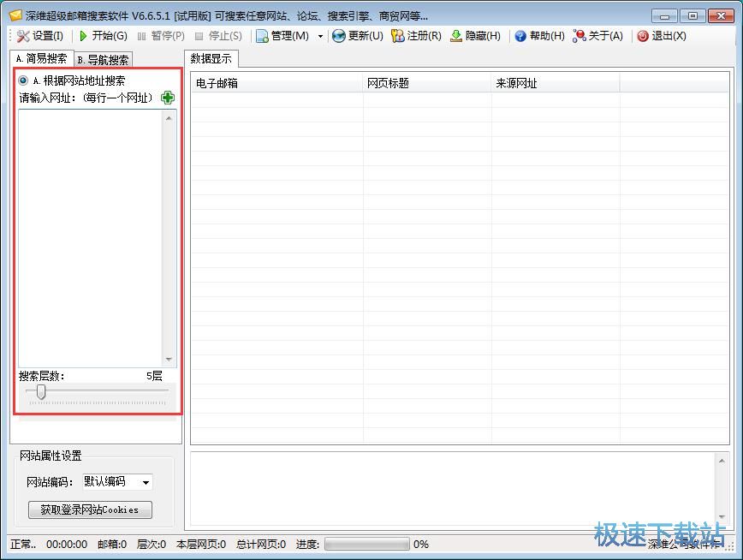
Task: Click the 00:00:00 timer in status bar
Action: [67, 544]
